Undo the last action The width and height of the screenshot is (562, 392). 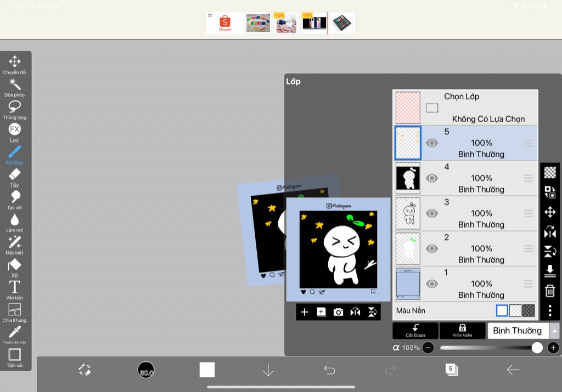[x=329, y=370]
